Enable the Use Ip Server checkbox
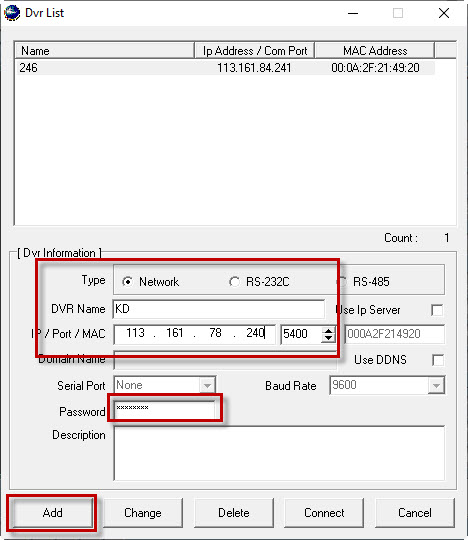Viewport: 468px width, 540px height. tap(437, 310)
